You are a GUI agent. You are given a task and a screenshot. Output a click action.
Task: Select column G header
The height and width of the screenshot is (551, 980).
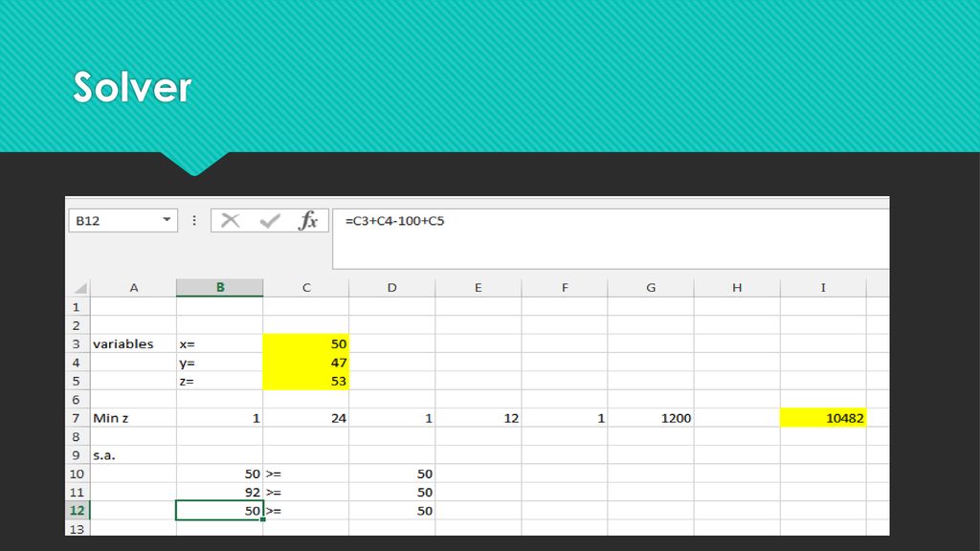pos(651,288)
